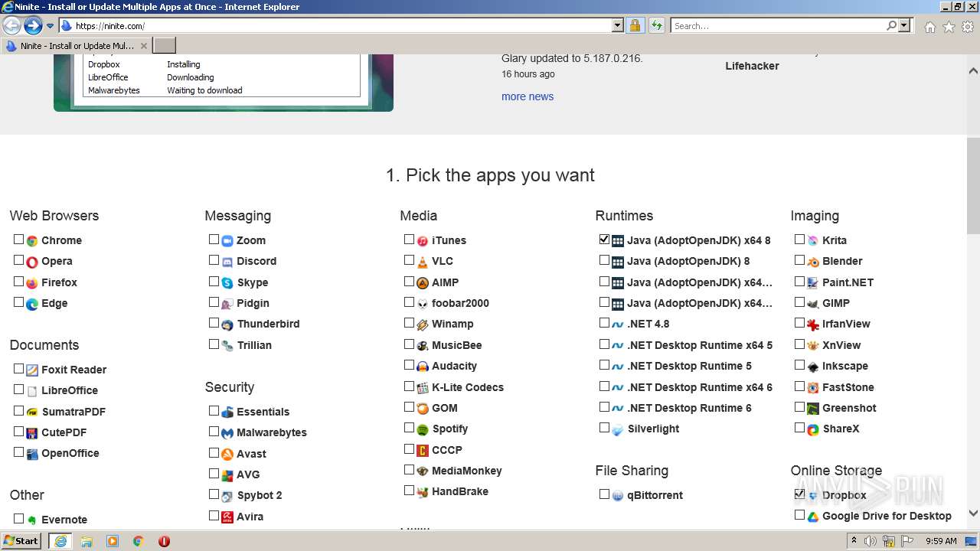Click the Inkscape icon
Image resolution: width=980 pixels, height=551 pixels.
pyautogui.click(x=813, y=367)
